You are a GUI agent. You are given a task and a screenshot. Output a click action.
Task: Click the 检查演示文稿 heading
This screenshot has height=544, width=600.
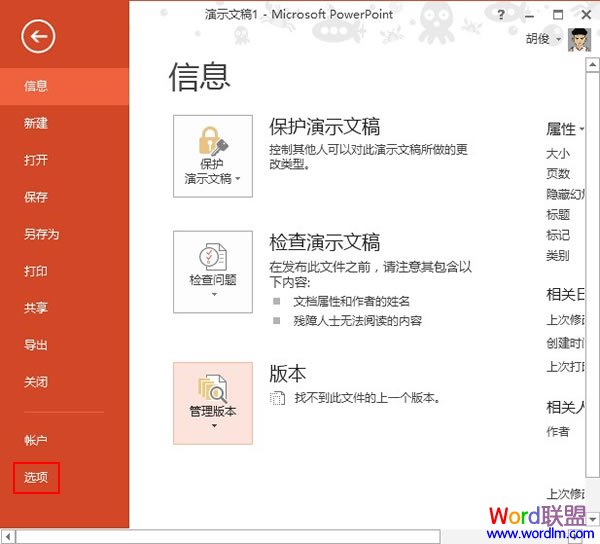(x=324, y=243)
